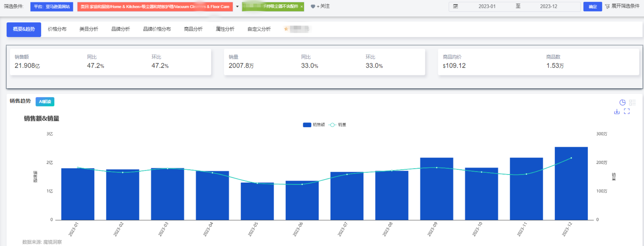The image size is (644, 246).
Task: Click the 2023-12 sales bar
Action: [571, 184]
